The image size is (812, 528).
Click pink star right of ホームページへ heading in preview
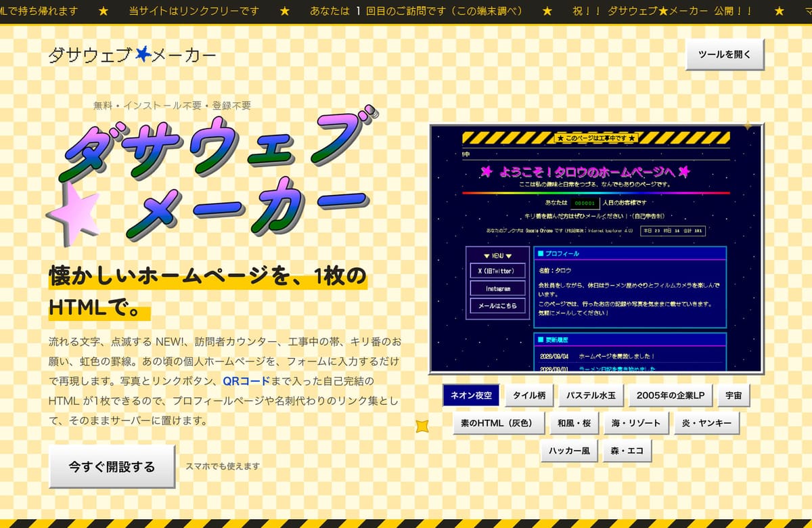[x=684, y=172]
